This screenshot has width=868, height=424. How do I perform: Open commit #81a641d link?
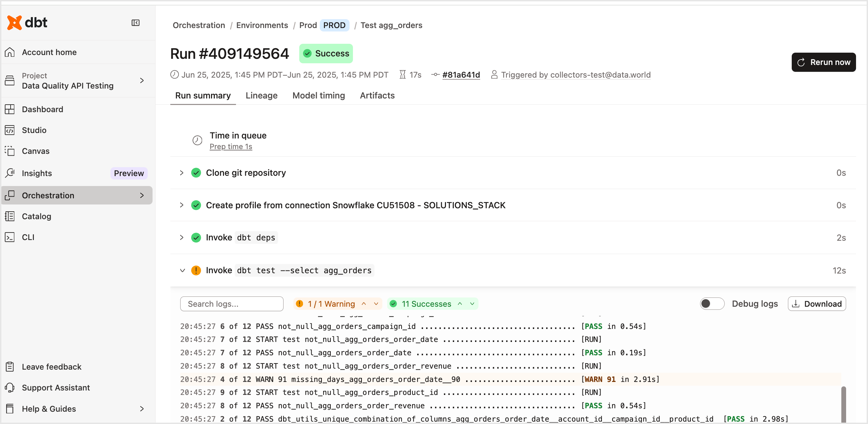click(x=461, y=75)
